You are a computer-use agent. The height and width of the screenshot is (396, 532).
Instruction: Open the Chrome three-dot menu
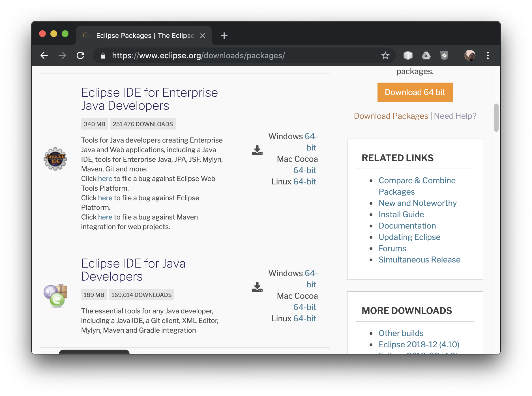click(488, 55)
